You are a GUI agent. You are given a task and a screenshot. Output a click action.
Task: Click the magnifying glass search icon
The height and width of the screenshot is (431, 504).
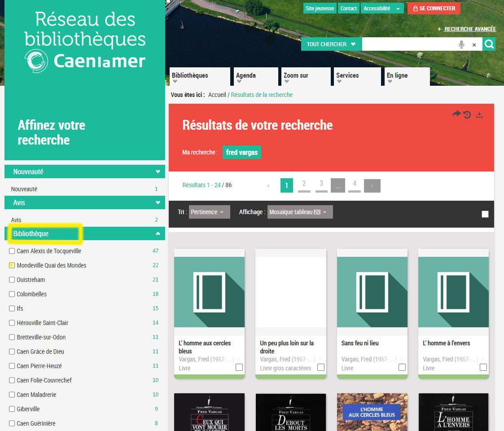coord(489,44)
